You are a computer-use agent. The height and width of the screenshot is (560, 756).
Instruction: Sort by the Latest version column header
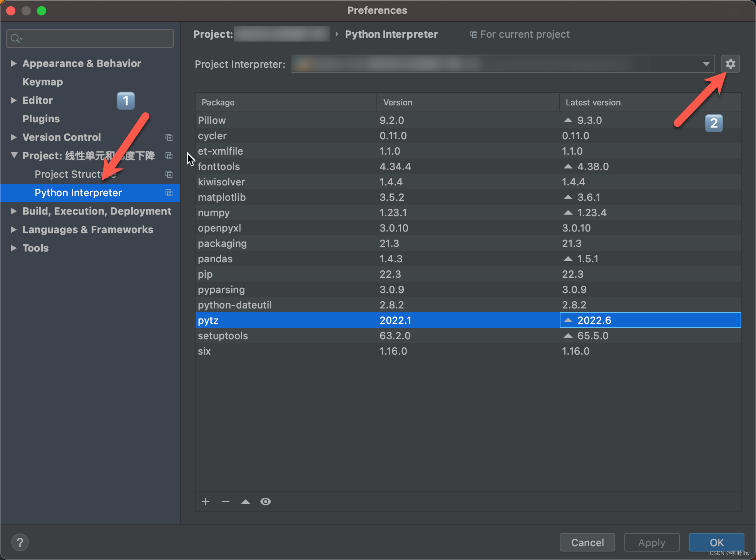(593, 103)
